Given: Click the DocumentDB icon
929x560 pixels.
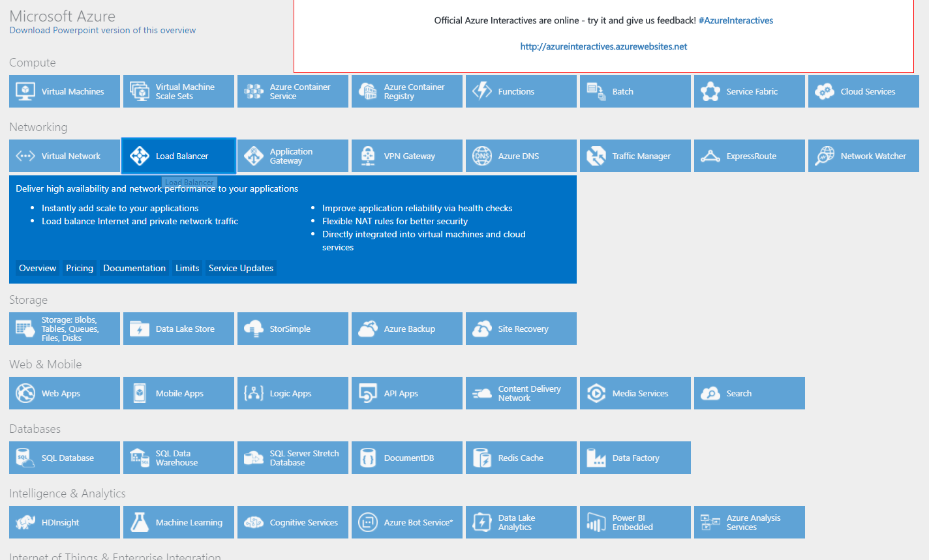Looking at the screenshot, I should (x=368, y=458).
